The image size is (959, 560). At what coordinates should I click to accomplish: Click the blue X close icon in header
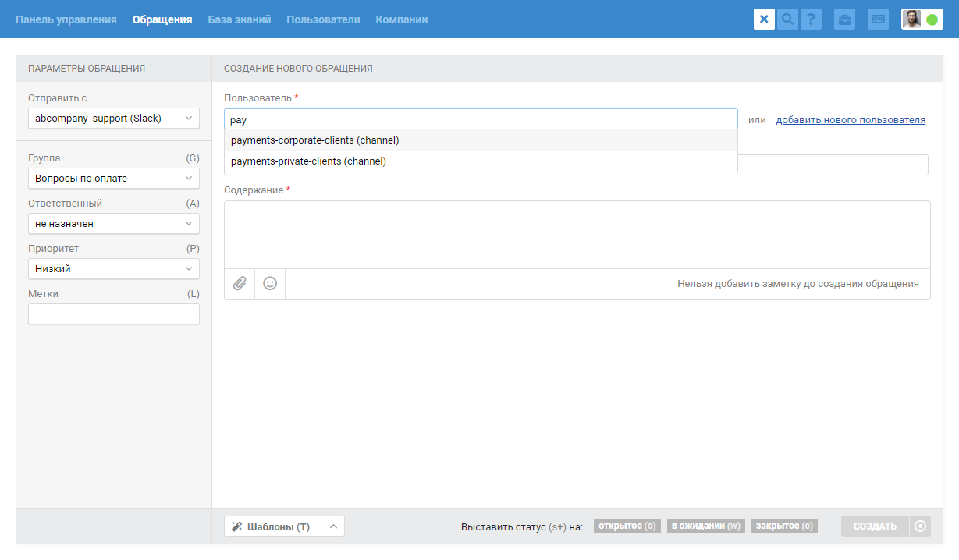click(764, 19)
